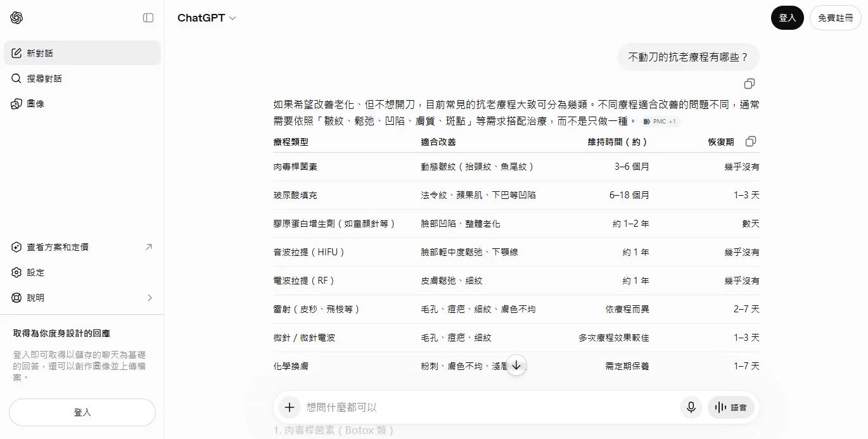Click the 恢復期 column header
This screenshot has height=439, width=868.
[x=721, y=142]
